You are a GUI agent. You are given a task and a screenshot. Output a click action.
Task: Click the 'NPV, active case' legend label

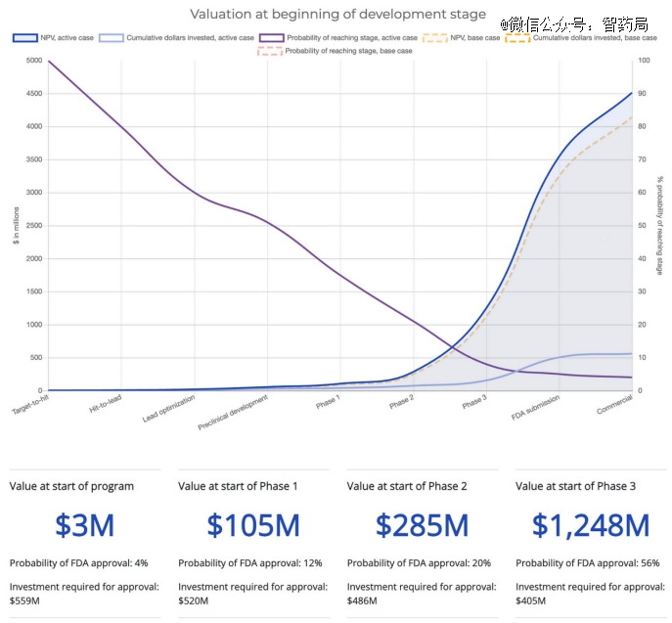(67, 38)
